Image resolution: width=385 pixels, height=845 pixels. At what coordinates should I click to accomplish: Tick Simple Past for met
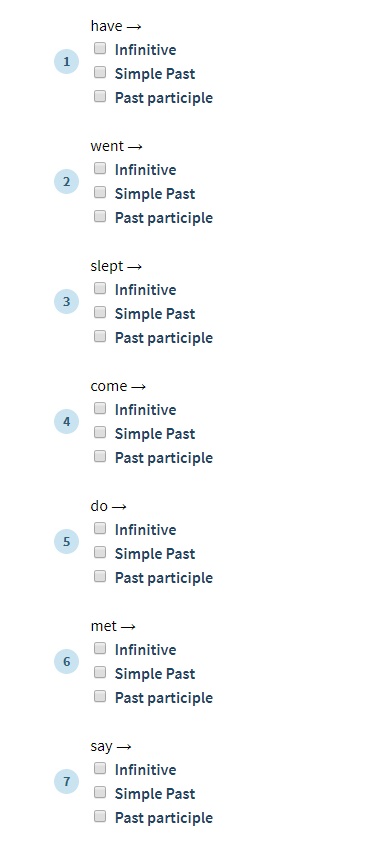click(x=100, y=673)
